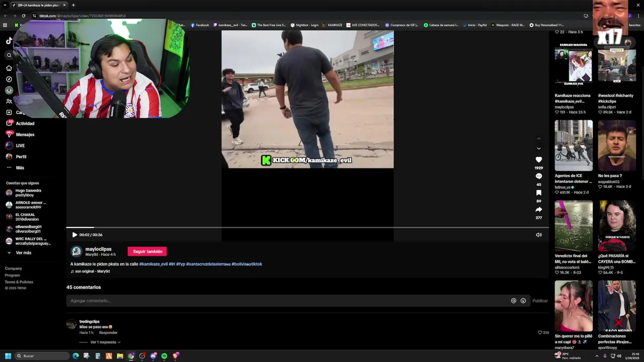The width and height of the screenshot is (644, 362).
Task: Open the Nightbot - Login bookmark
Action: [x=304, y=25]
